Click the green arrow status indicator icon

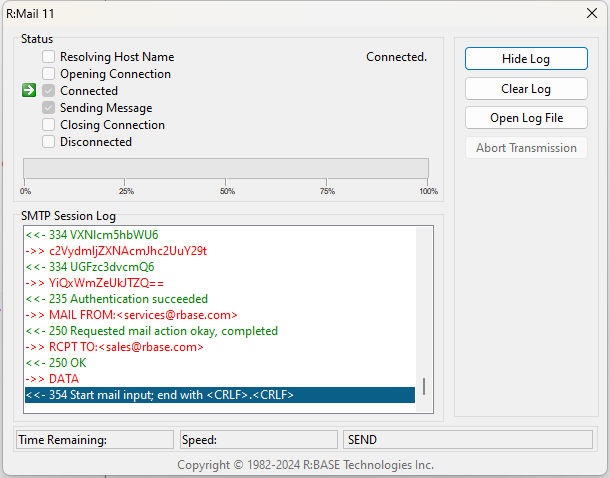[29, 90]
